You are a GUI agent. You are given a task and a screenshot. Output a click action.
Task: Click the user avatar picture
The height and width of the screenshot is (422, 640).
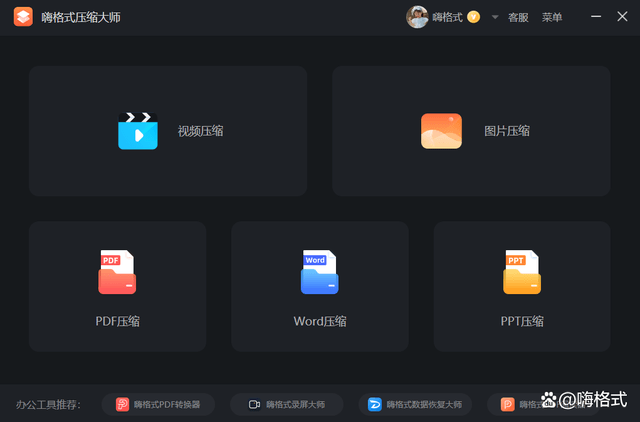(417, 17)
